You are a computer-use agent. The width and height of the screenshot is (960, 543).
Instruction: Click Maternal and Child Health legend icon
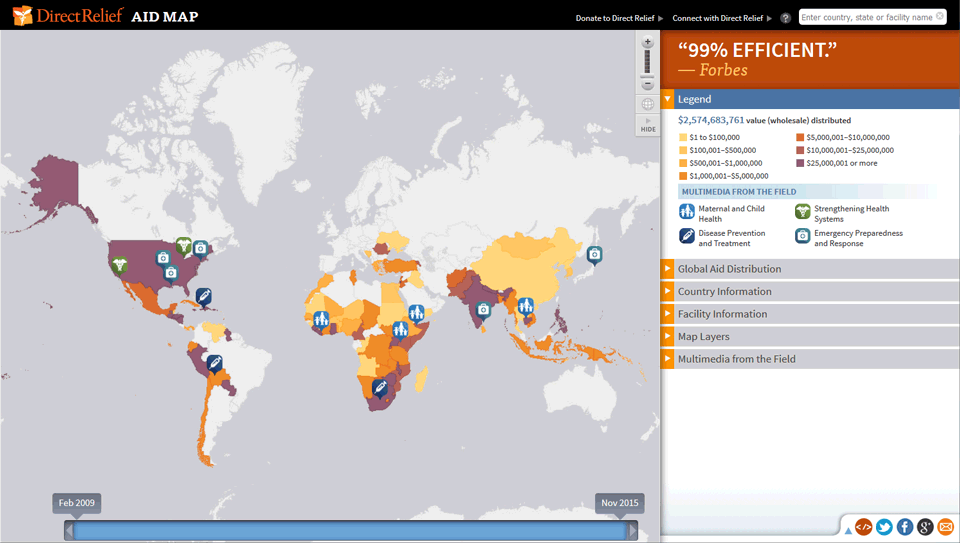pos(687,212)
